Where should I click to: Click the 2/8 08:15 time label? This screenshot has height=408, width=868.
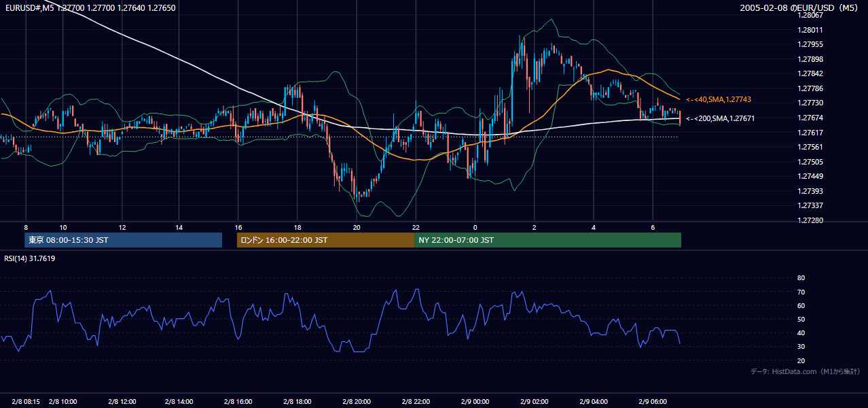[26, 401]
